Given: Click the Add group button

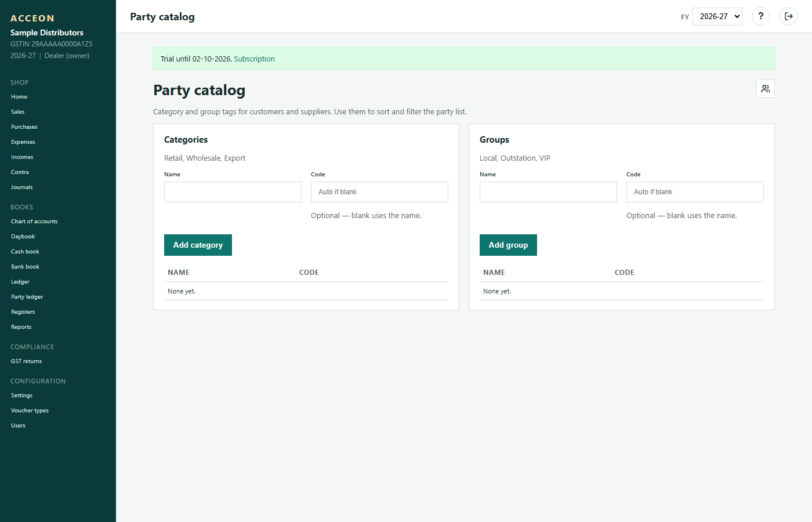Looking at the screenshot, I should (x=508, y=245).
